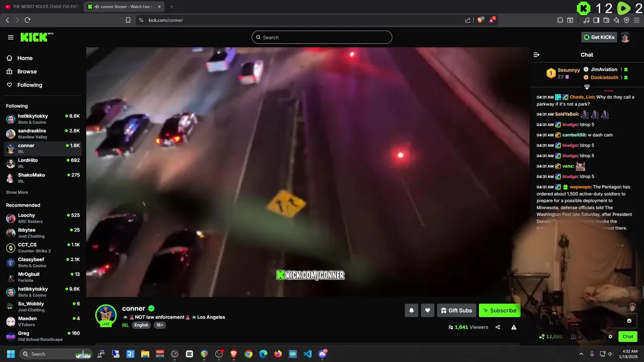Switch to the YouTube police chase tab
Screen dimensions: 644x362
[42, 7]
